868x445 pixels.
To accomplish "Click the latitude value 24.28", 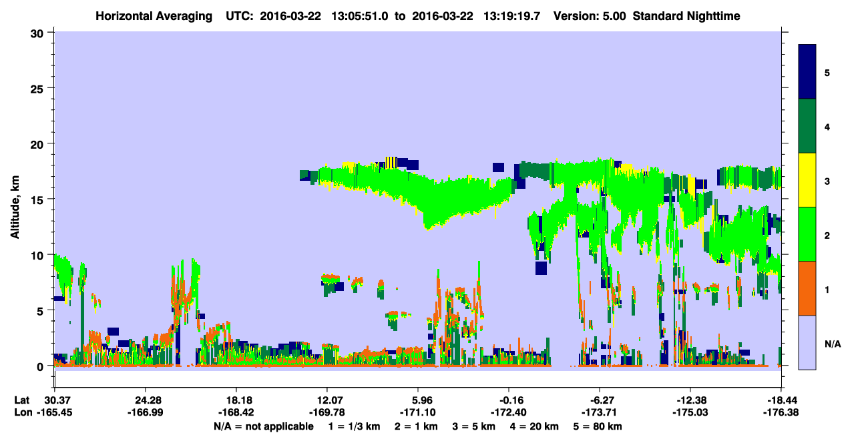I will click(x=145, y=400).
